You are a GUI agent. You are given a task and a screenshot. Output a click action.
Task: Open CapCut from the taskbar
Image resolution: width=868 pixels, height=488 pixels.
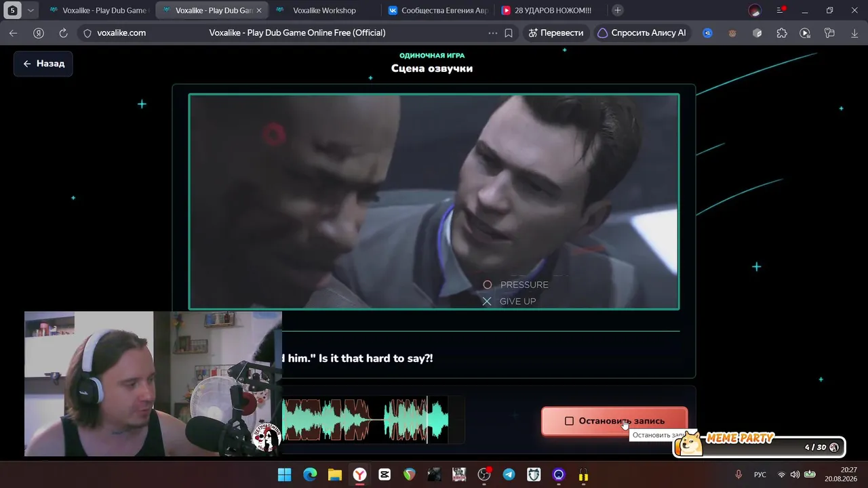[384, 474]
